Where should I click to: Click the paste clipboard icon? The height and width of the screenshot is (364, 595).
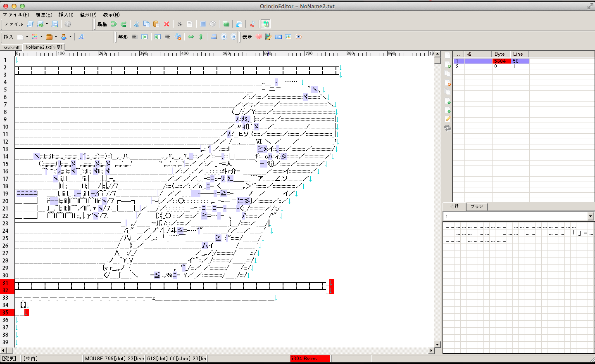[156, 24]
